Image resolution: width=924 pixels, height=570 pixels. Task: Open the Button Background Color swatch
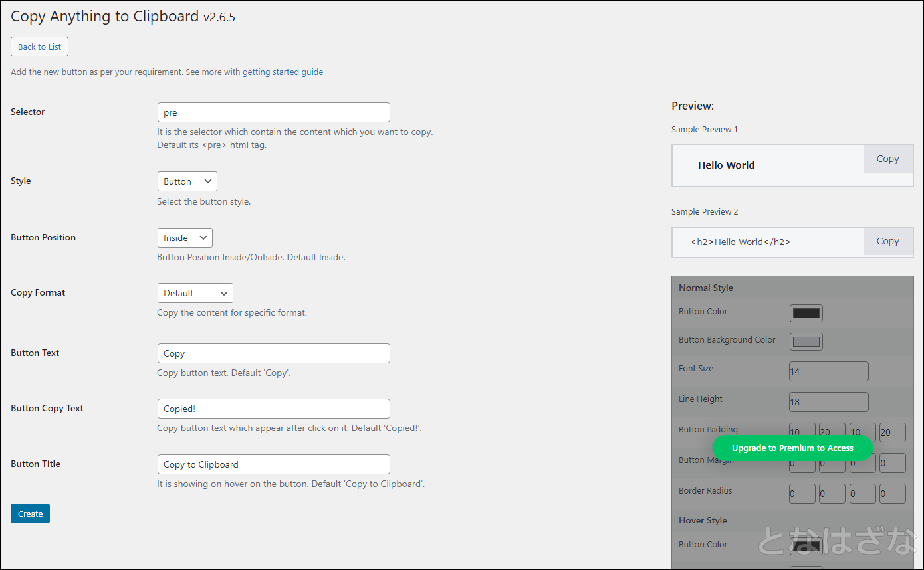pyautogui.click(x=806, y=341)
